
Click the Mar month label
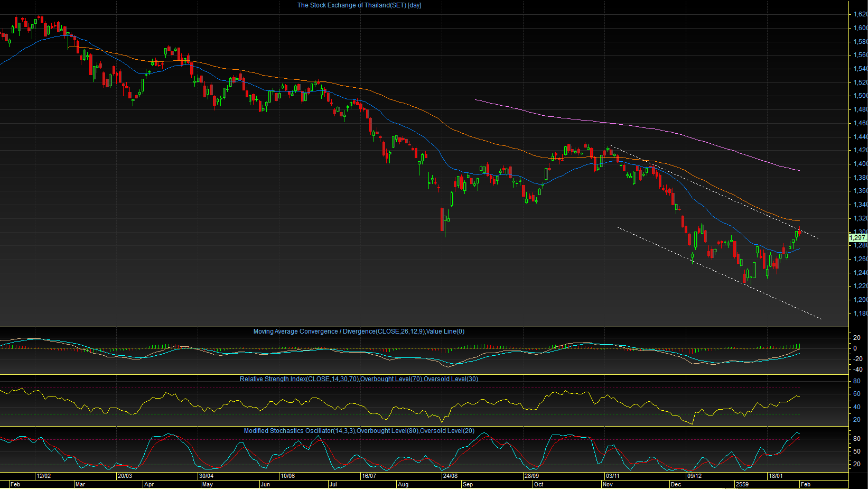80,484
